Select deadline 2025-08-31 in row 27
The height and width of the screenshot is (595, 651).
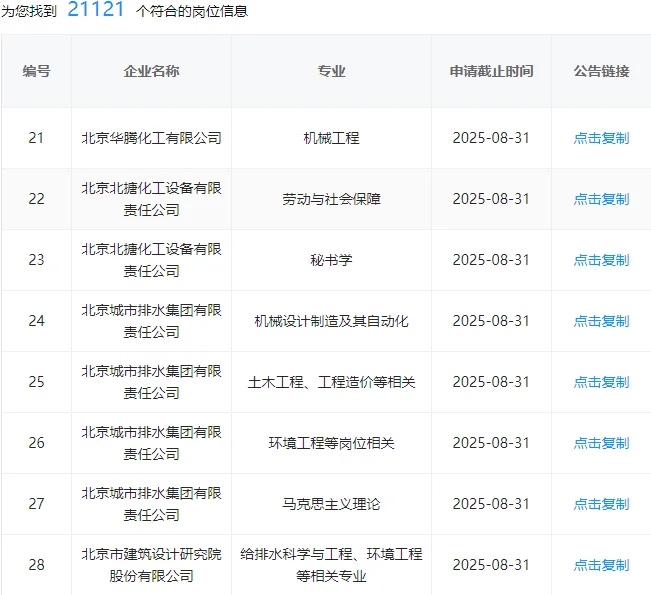[491, 504]
